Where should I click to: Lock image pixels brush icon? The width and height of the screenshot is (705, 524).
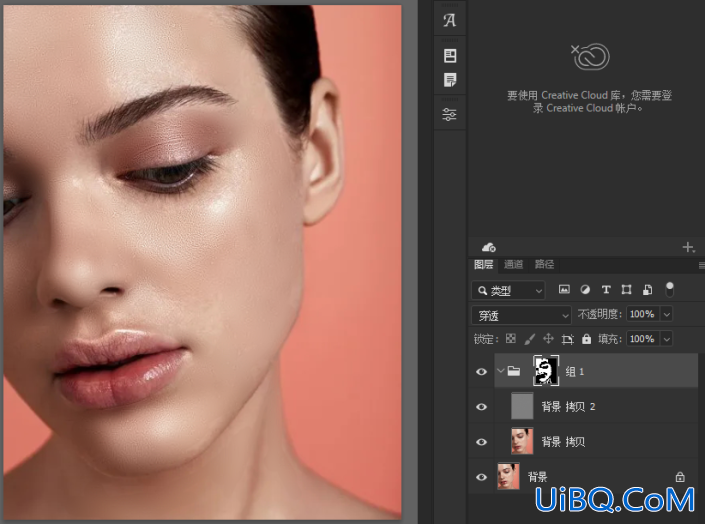point(530,339)
